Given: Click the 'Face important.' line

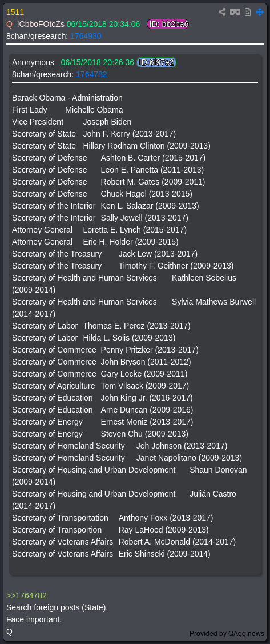Looking at the screenshot, I should [x=34, y=619].
